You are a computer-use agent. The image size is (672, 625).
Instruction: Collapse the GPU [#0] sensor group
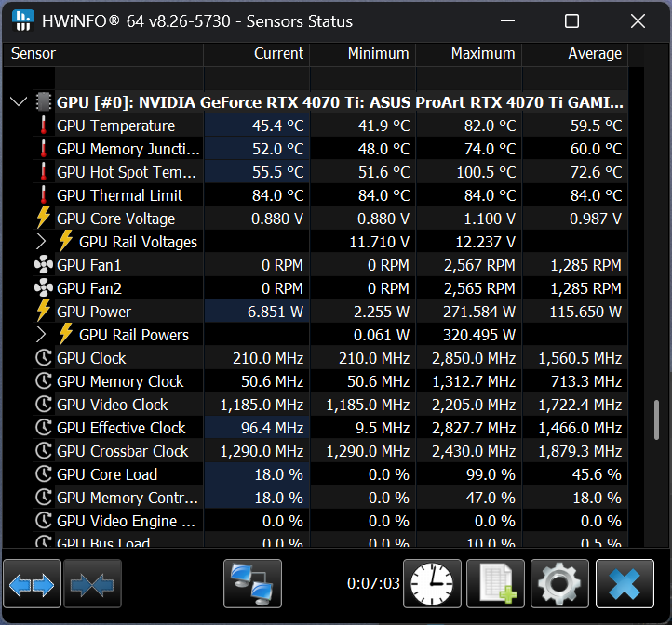19,102
